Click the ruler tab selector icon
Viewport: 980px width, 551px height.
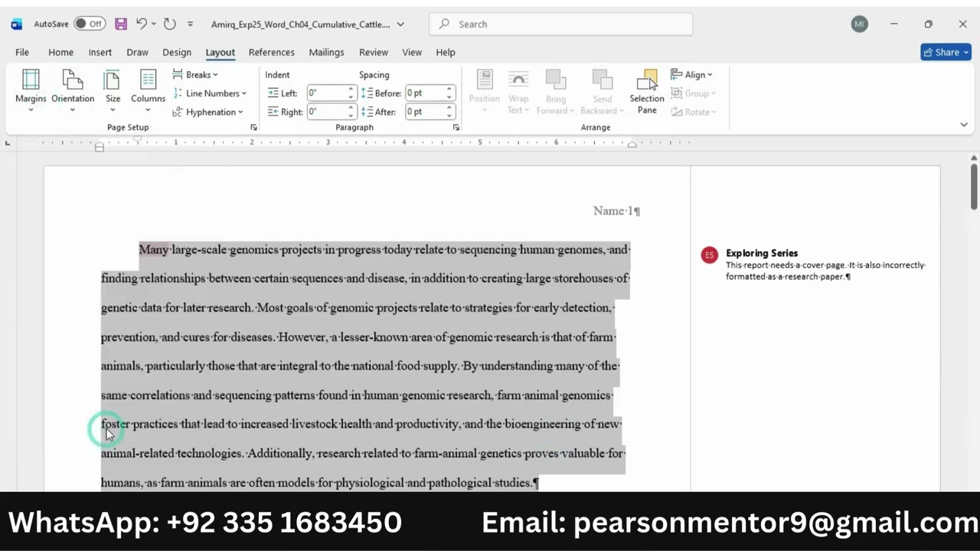tap(8, 143)
